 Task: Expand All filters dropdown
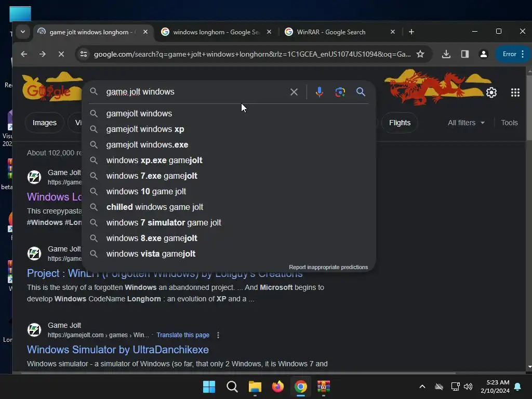pos(466,123)
